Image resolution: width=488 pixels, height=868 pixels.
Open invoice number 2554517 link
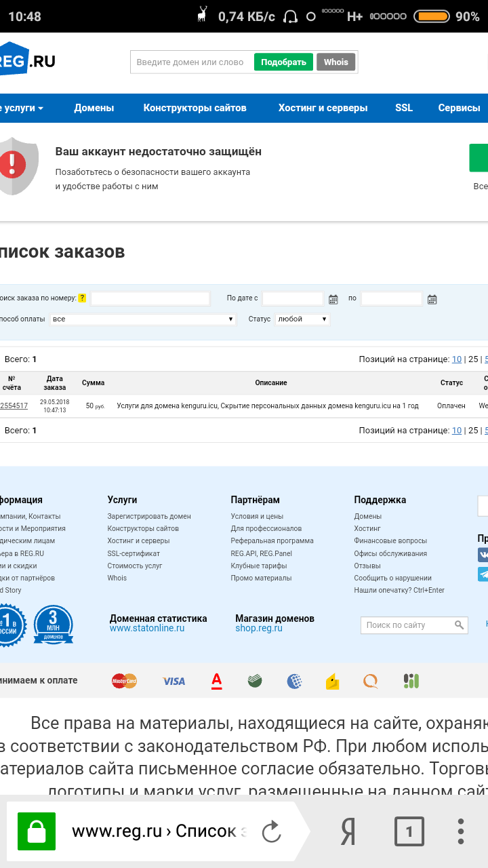[x=14, y=406]
